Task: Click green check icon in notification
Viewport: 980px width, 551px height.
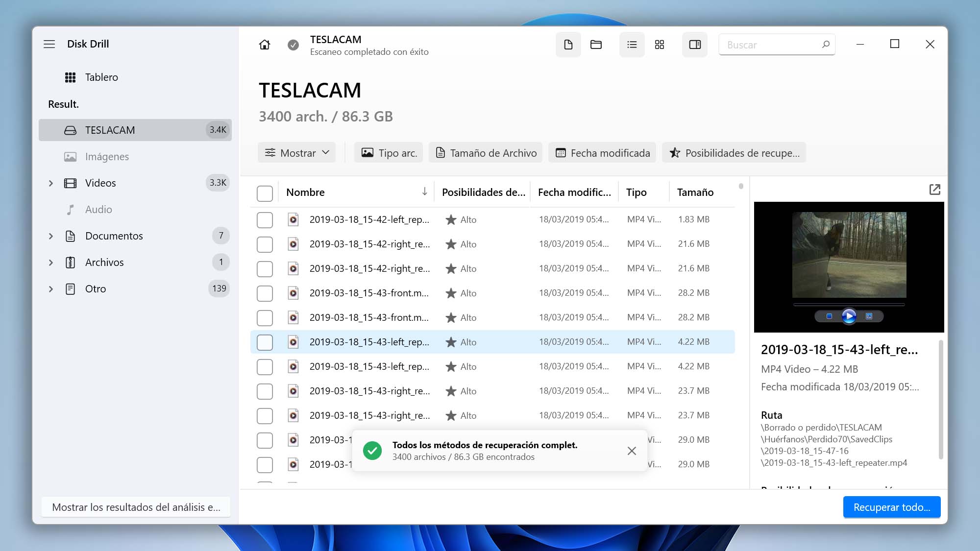Action: [372, 451]
